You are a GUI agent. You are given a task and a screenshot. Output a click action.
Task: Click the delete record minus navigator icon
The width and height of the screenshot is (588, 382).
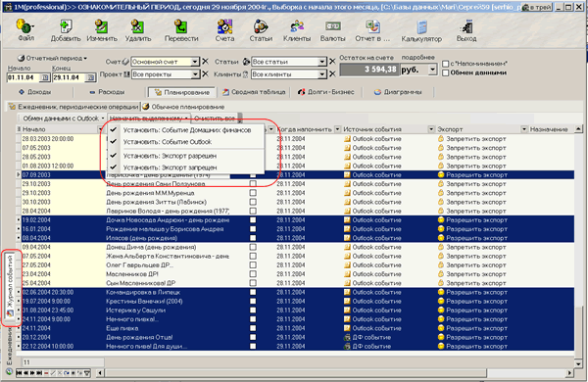46,373
